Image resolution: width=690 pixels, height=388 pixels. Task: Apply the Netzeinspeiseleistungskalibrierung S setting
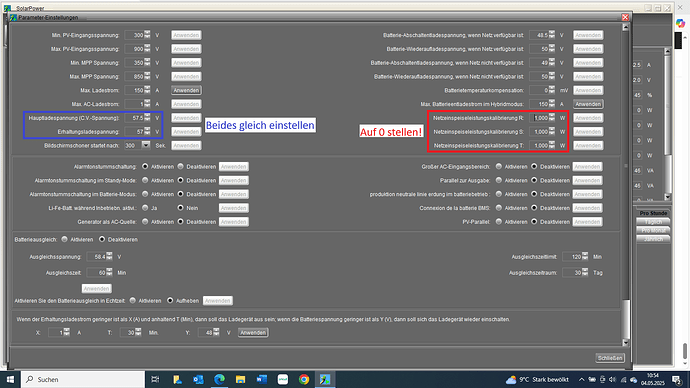click(x=588, y=132)
